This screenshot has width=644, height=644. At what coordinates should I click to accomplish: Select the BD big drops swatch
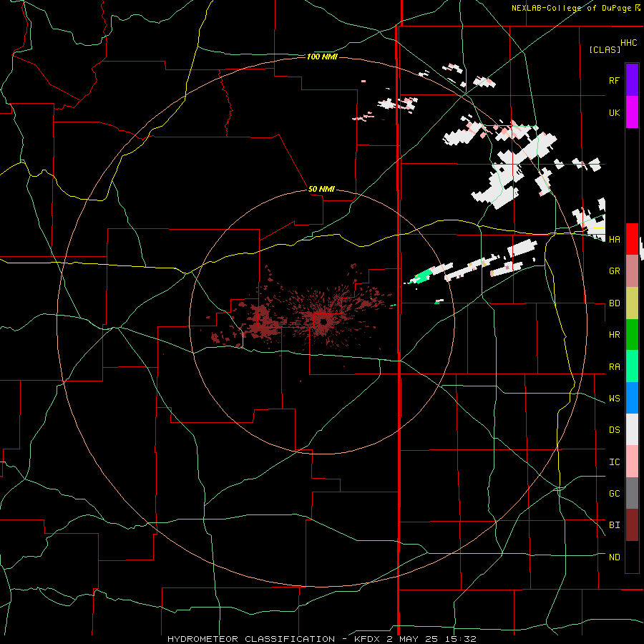pyautogui.click(x=632, y=303)
